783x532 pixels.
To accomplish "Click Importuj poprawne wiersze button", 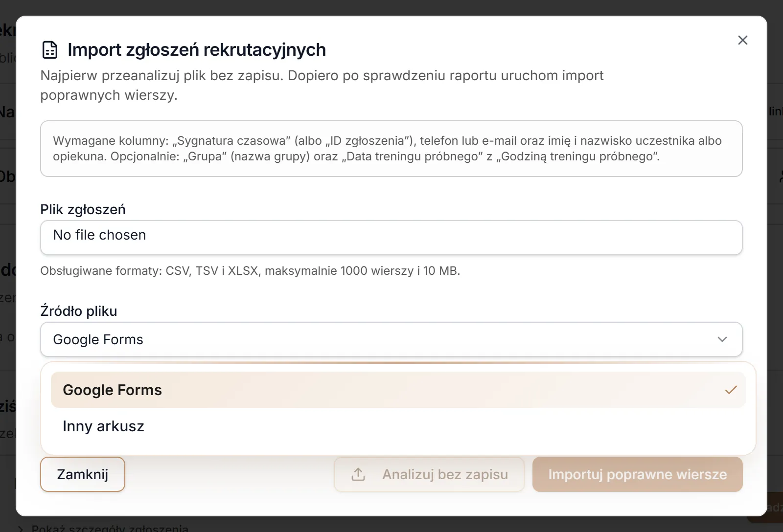I will [637, 474].
